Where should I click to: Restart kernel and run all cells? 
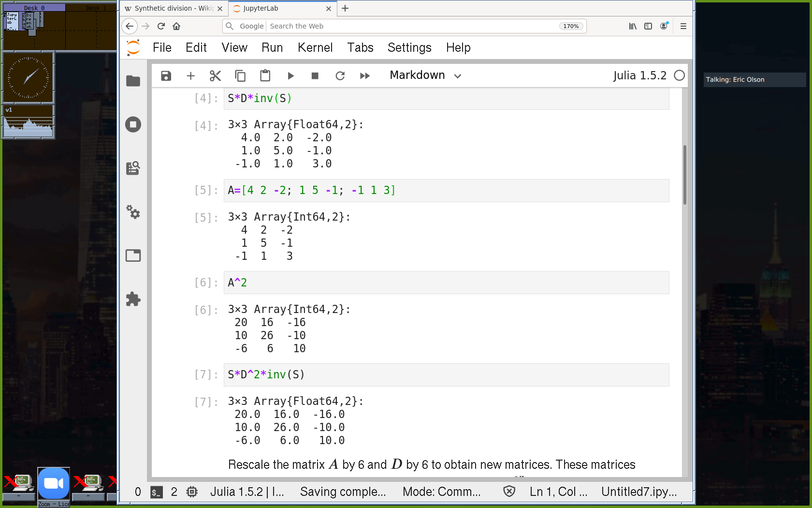tap(365, 75)
